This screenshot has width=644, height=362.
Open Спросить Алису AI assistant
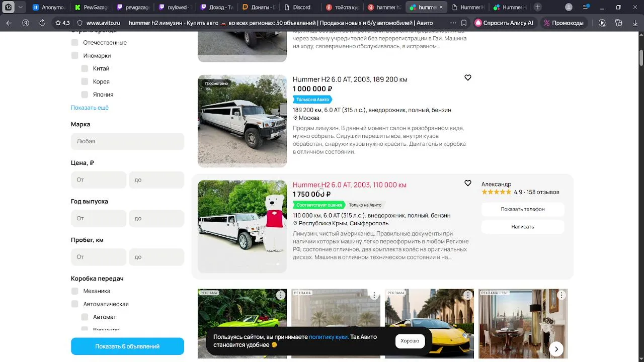click(x=504, y=23)
